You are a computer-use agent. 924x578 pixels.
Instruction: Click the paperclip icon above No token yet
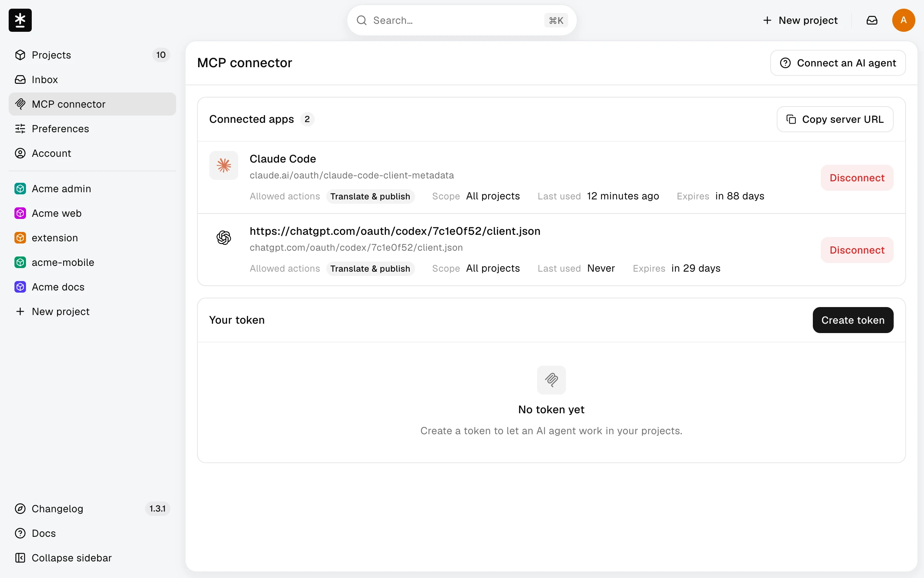coord(551,380)
